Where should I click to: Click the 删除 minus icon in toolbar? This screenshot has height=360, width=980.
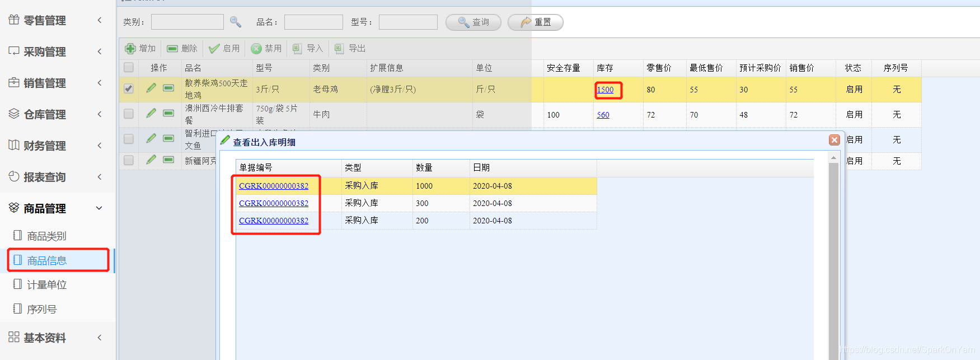pos(172,49)
